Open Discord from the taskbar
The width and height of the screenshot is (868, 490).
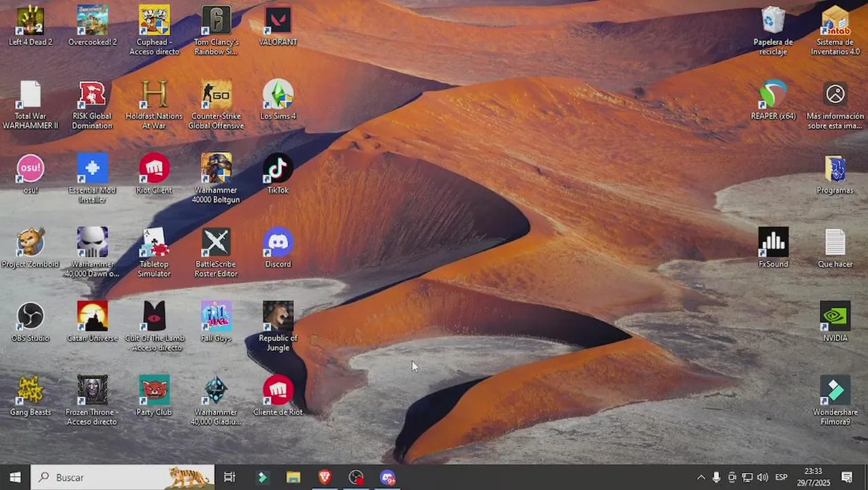point(387,477)
